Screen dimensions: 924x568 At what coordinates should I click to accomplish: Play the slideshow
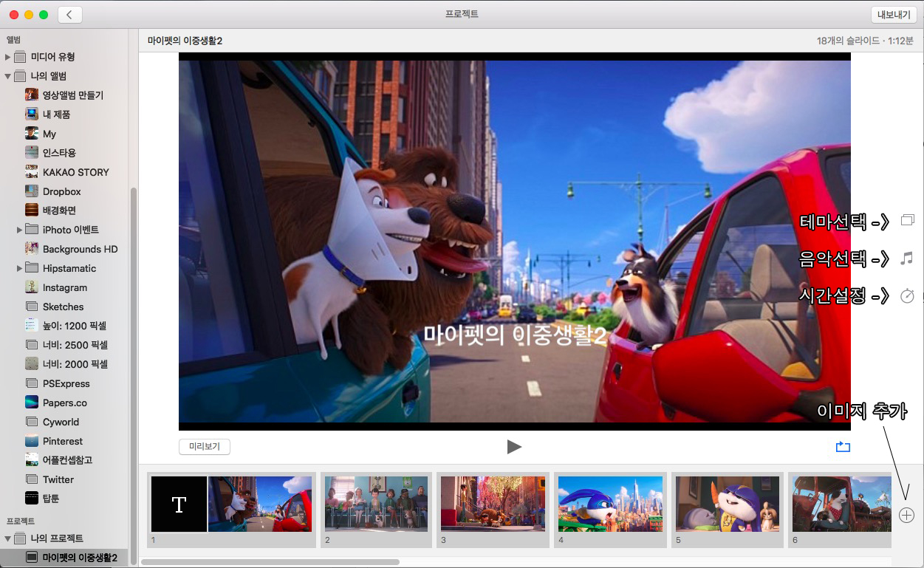point(514,446)
